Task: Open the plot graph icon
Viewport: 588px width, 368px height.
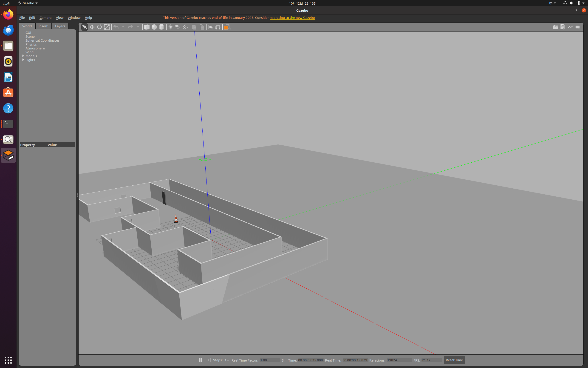Action: coord(570,27)
